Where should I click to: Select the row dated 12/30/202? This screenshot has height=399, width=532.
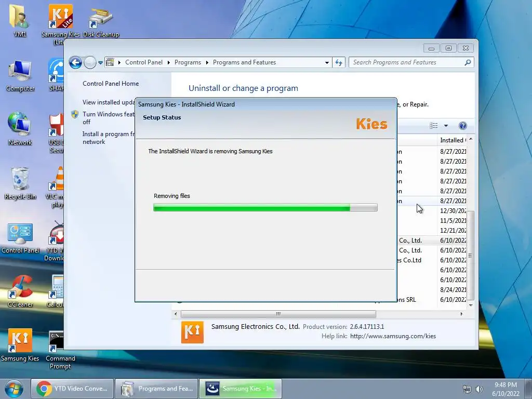(x=432, y=211)
